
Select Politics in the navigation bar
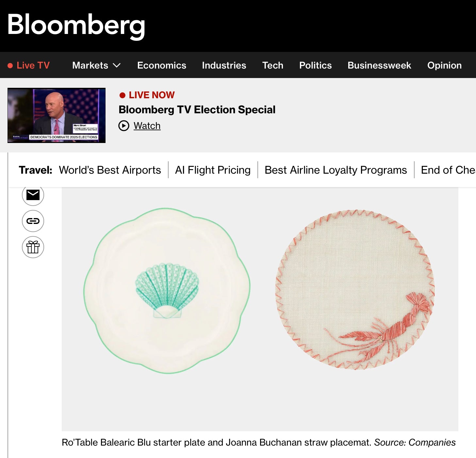tap(316, 65)
